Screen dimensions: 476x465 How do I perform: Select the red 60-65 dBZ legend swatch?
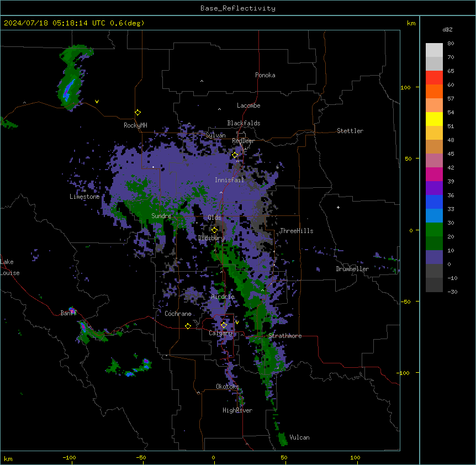434,77
